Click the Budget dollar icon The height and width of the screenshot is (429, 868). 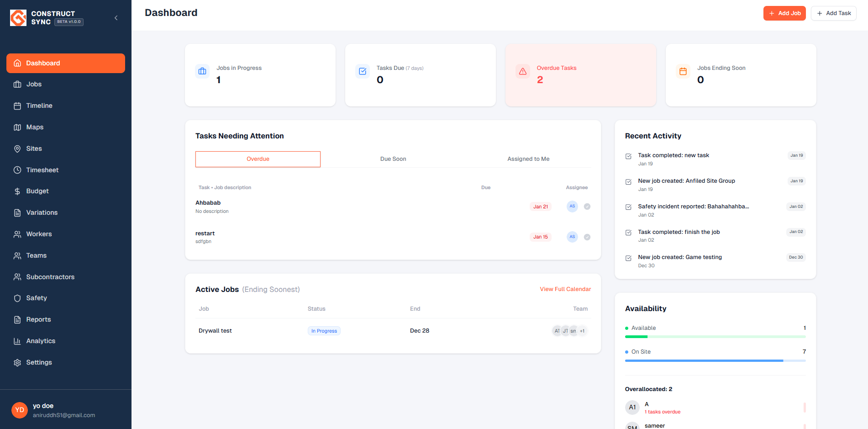coord(17,191)
